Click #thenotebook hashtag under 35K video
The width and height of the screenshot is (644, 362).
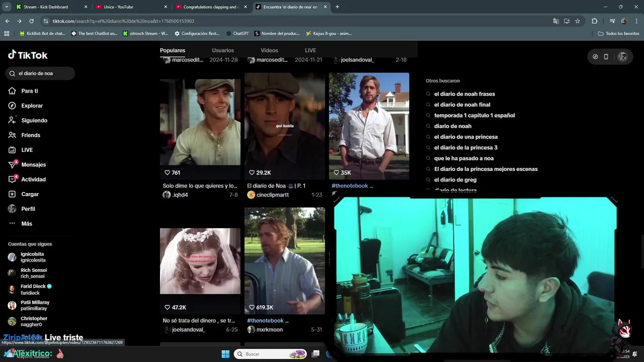point(350,186)
